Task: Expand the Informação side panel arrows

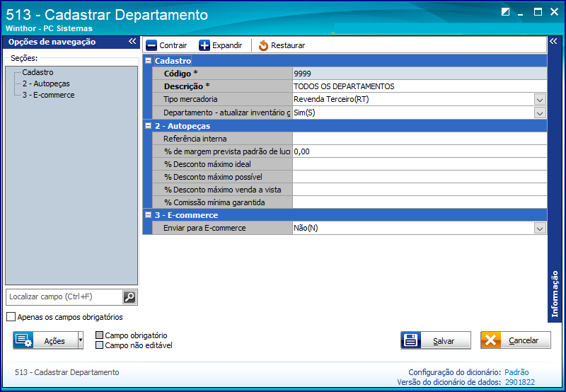Action: pos(553,42)
